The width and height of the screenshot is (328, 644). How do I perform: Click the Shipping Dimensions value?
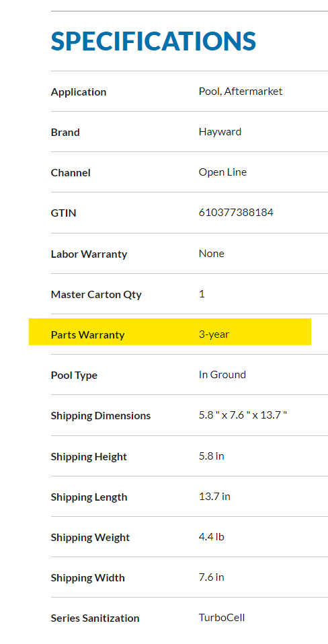(x=243, y=415)
